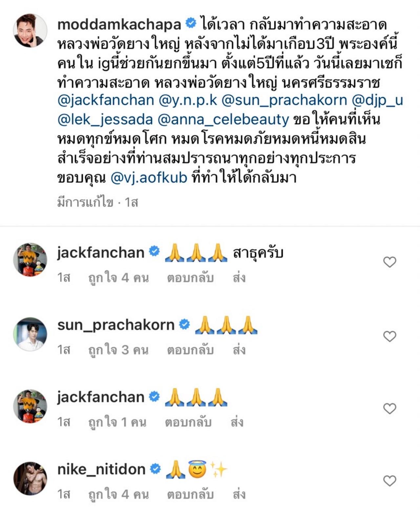Open @sun_prachakorn mention in the caption
The height and width of the screenshot is (518, 420).
pos(284,100)
